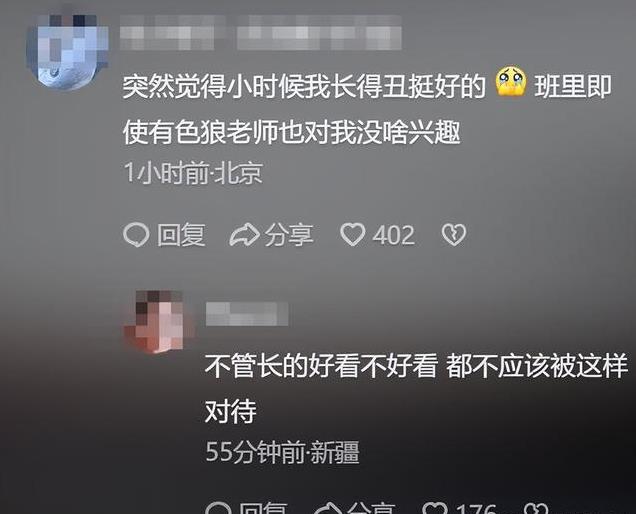Click the 分享 label under the first comment
Image resolution: width=636 pixels, height=514 pixels.
point(289,235)
